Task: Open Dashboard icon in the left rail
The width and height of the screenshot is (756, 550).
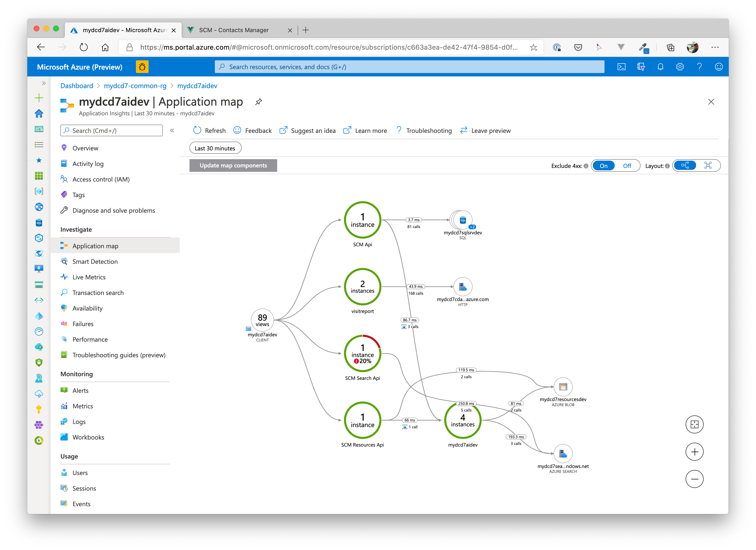Action: [39, 129]
